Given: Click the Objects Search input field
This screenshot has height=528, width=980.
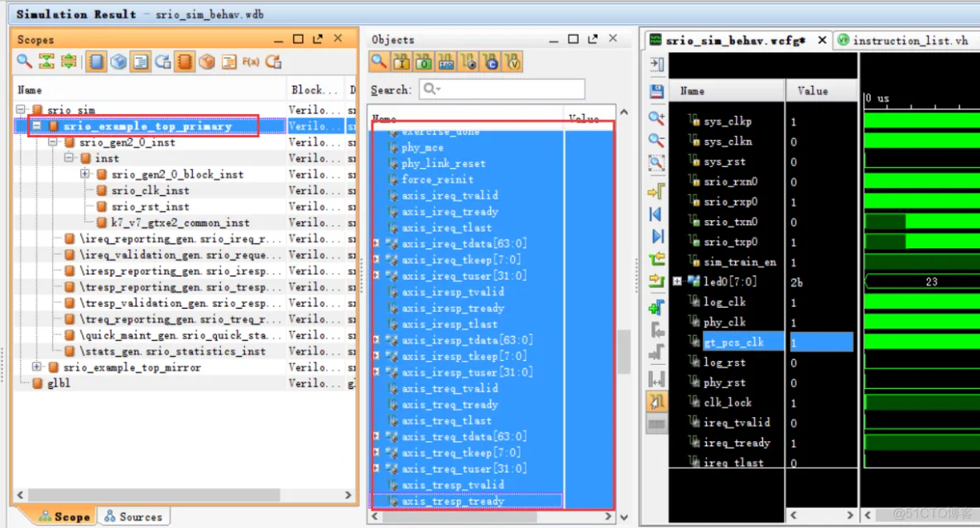Looking at the screenshot, I should tap(502, 89).
